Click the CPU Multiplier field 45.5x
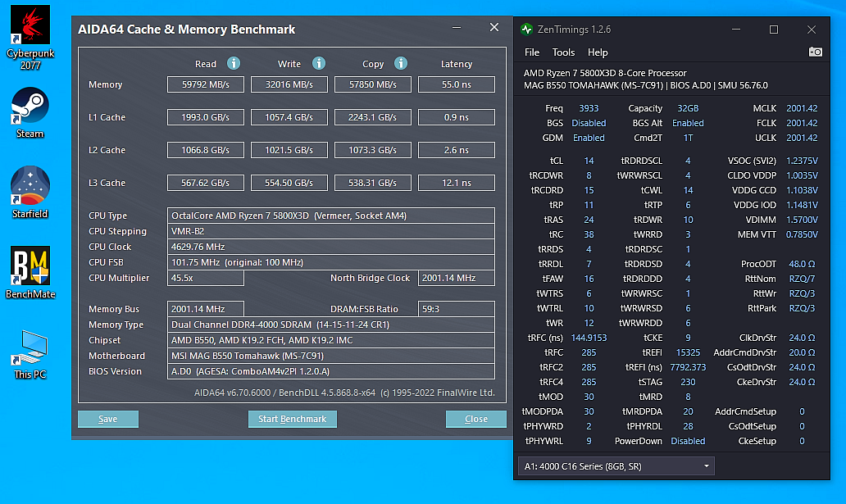Screen dimensions: 846x504 tap(206, 278)
